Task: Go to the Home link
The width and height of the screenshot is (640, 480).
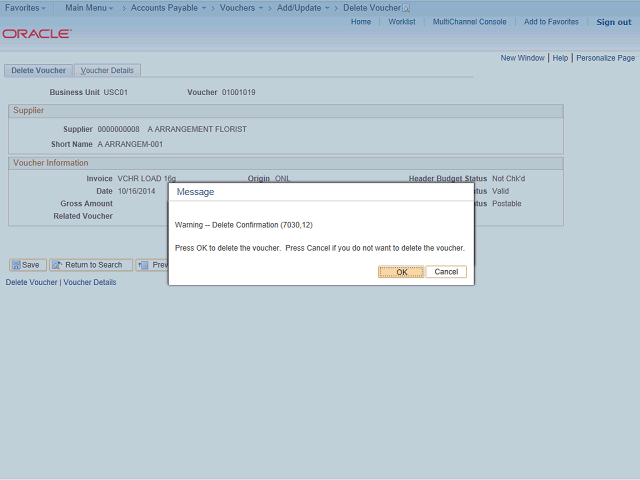Action: point(361,22)
